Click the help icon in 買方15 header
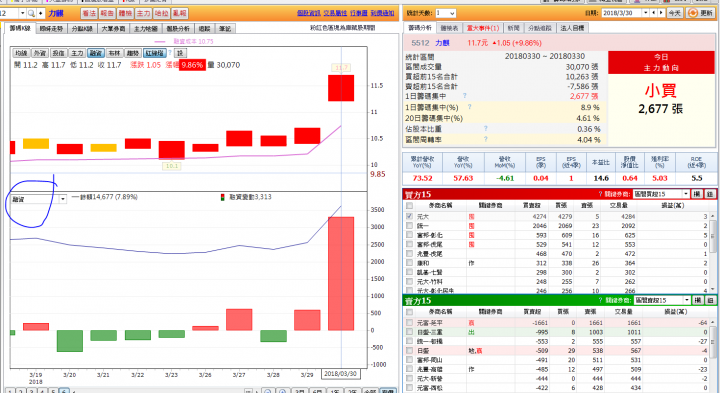 [x=601, y=194]
